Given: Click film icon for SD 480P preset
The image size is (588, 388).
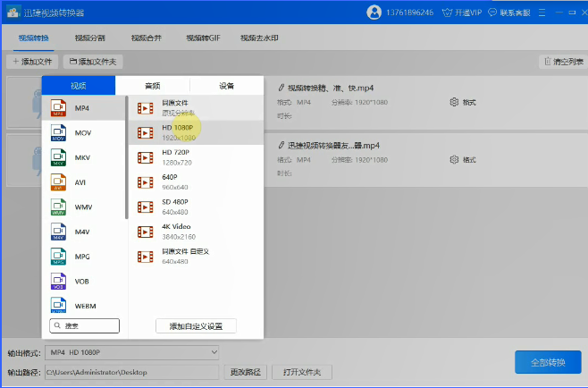Looking at the screenshot, I should (145, 207).
